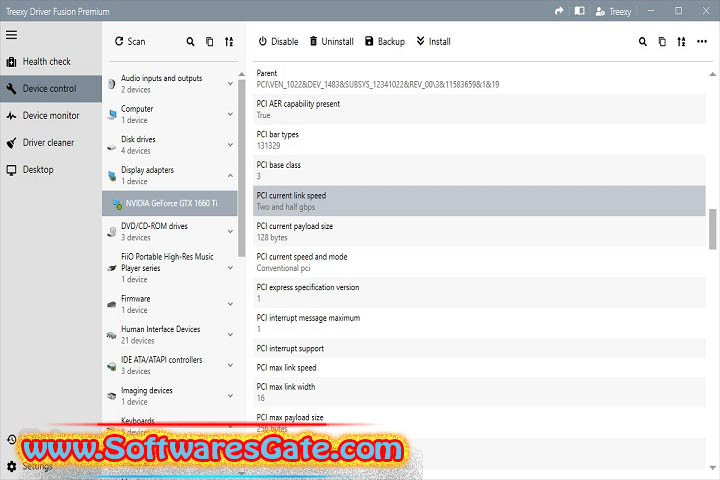Viewport: 720px width, 480px height.
Task: Select the PCI max link width row
Action: pos(479,392)
